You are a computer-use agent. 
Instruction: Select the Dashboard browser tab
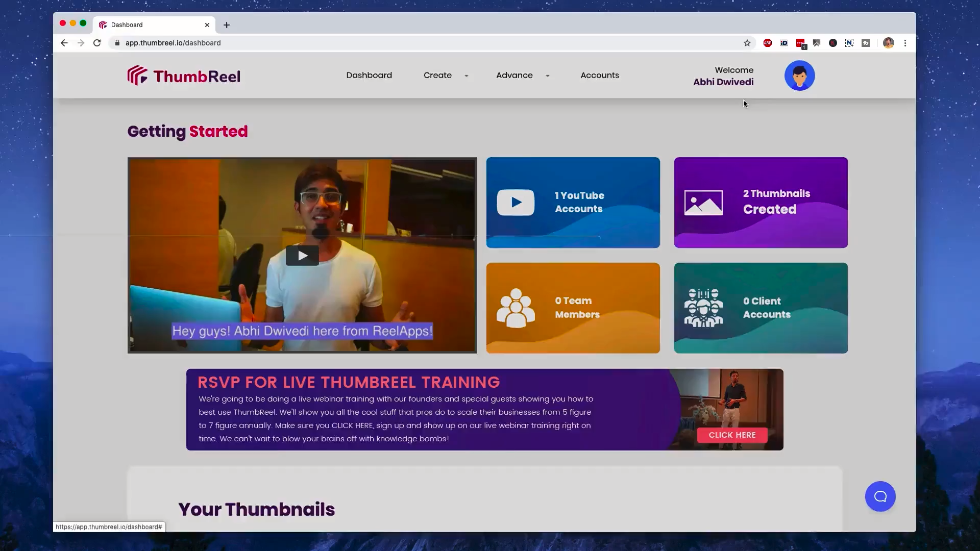(x=154, y=24)
